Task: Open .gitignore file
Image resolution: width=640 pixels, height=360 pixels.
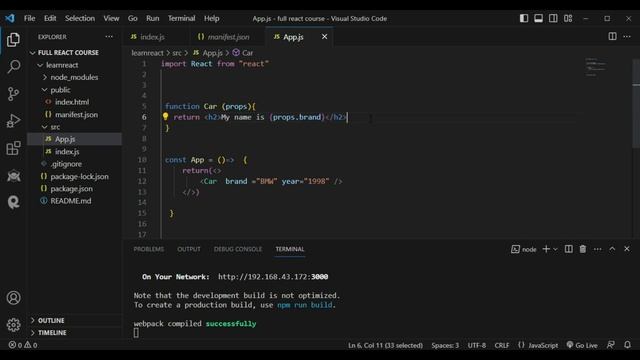Action: 66,164
